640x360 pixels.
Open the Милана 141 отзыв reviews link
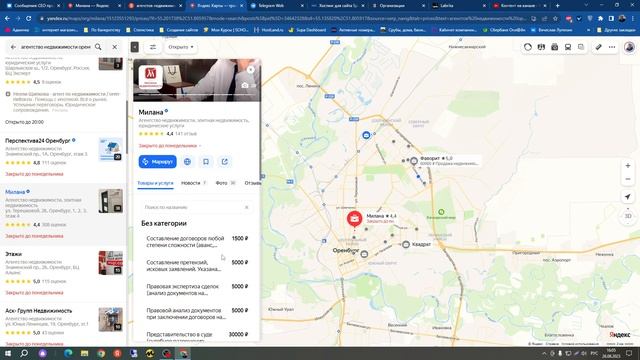186,134
